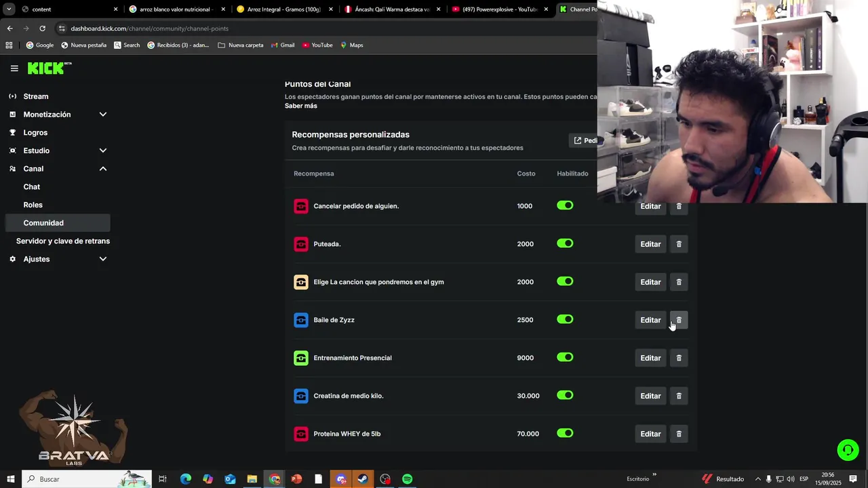Go back in browser history
The width and height of the screenshot is (868, 488).
click(9, 28)
